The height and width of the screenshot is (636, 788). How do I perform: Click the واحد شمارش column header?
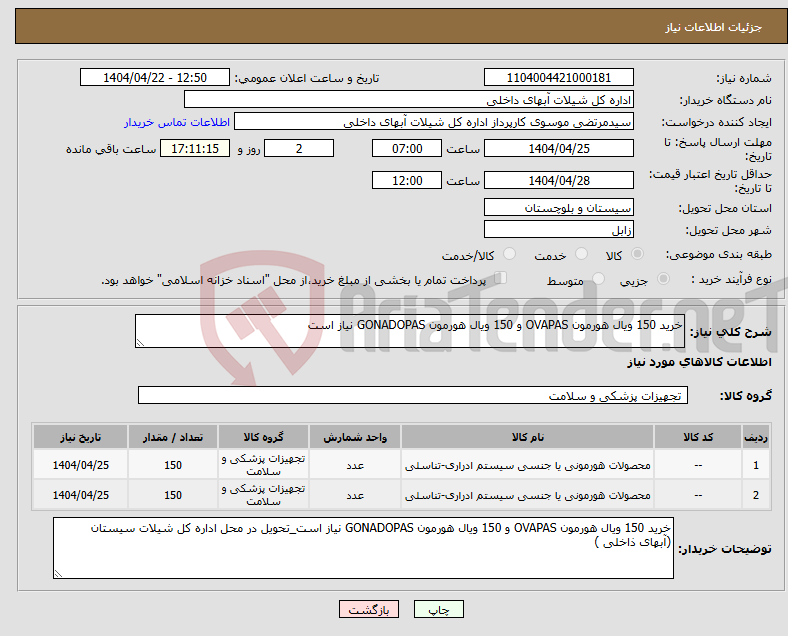click(355, 437)
